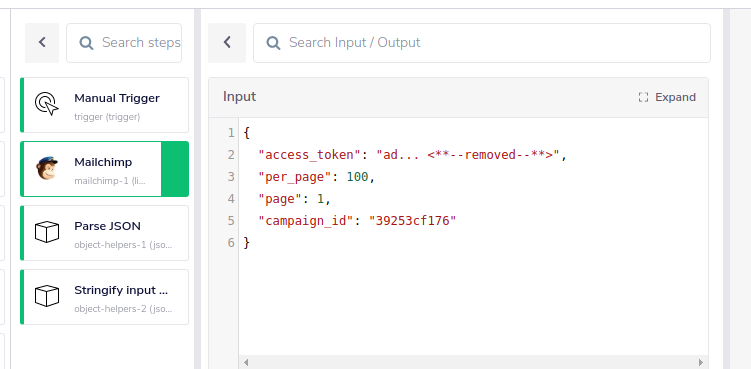Click the Stringify input cube icon
Image resolution: width=751 pixels, height=369 pixels.
[47, 296]
